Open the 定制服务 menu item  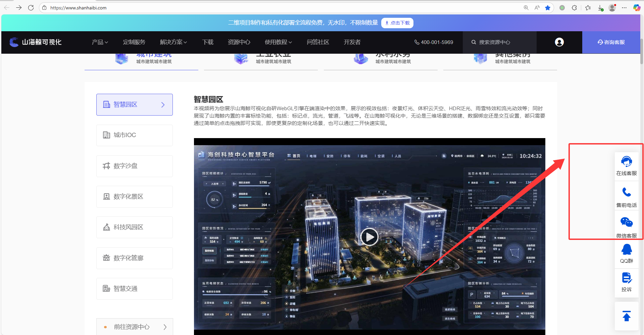pyautogui.click(x=134, y=42)
